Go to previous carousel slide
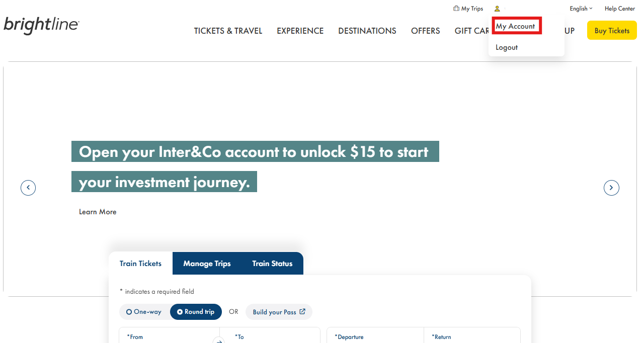 [28, 188]
